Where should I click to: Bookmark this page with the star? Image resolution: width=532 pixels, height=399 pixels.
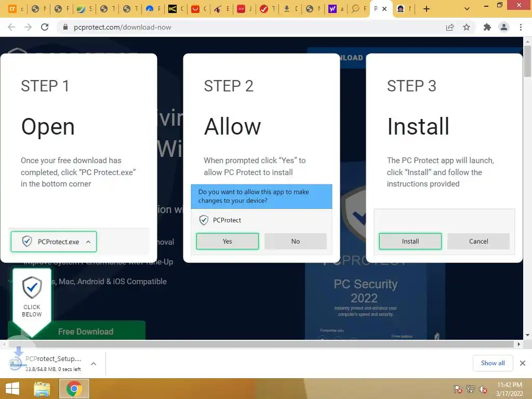pos(467,27)
